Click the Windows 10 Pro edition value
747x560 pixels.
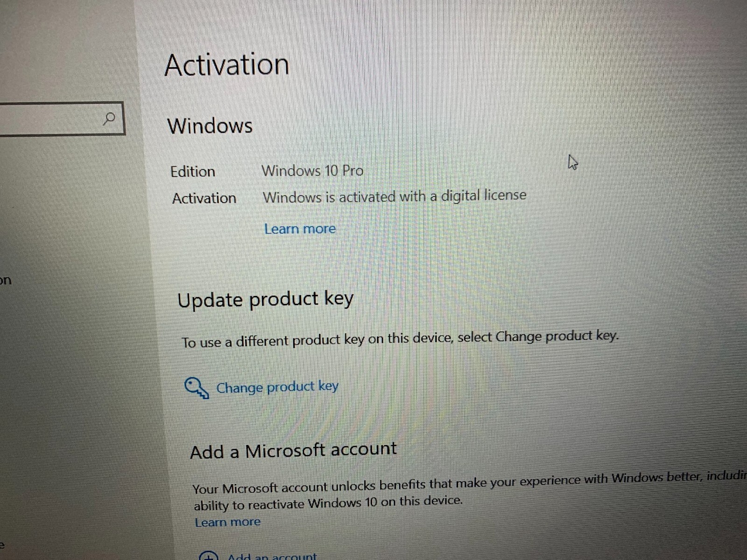coord(312,170)
